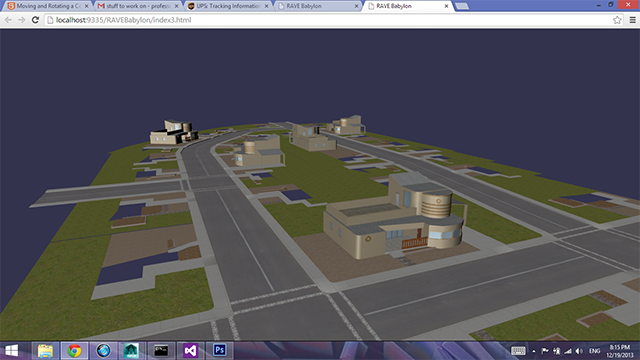Viewport: 640px width, 360px height.
Task: Open File Explorer from the taskbar
Action: [45, 350]
